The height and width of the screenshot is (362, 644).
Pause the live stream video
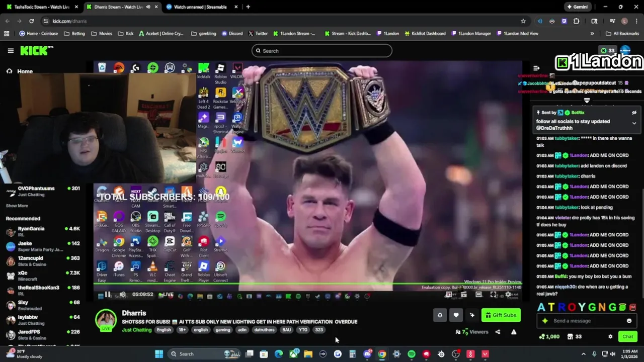pyautogui.click(x=107, y=295)
